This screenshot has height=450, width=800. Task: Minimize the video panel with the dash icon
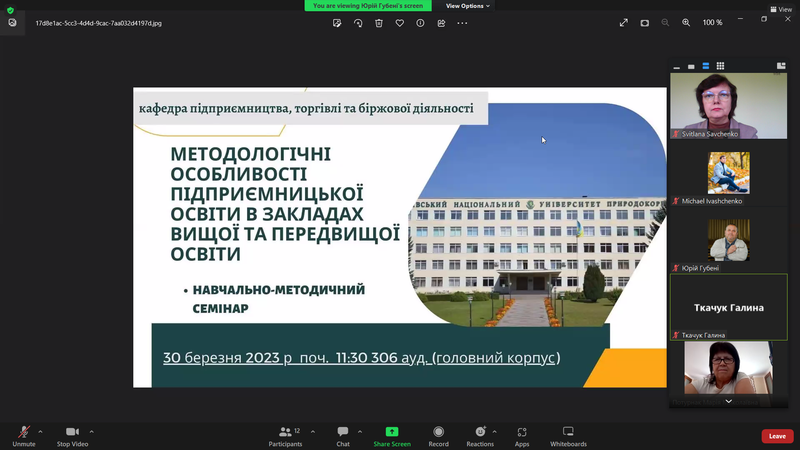coord(677,66)
